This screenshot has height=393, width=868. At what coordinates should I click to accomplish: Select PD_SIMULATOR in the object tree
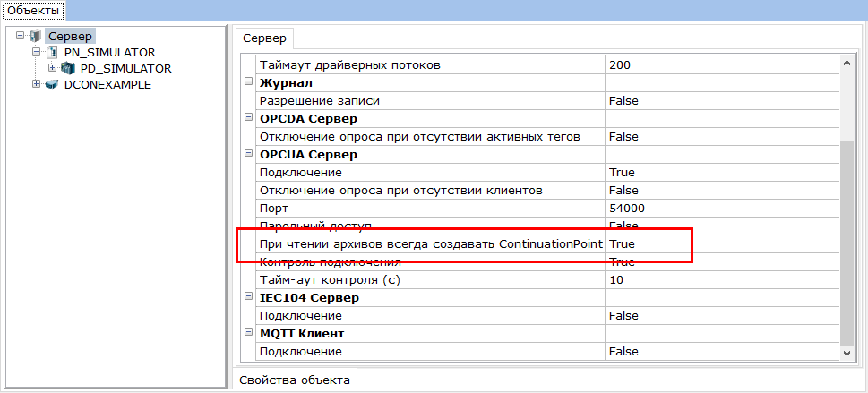tap(125, 69)
